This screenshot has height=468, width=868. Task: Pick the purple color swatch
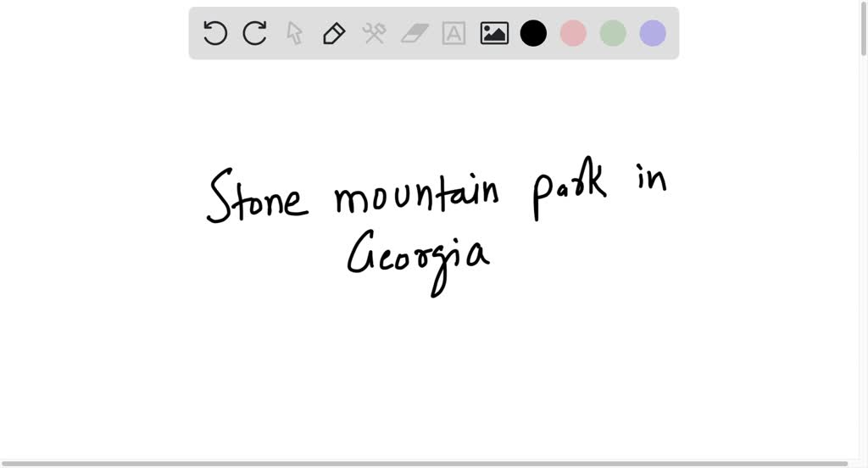[x=653, y=33]
